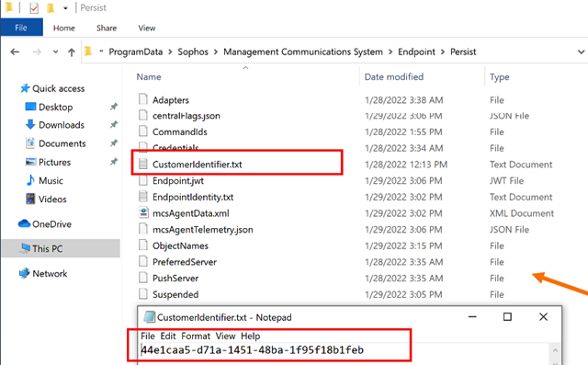
Task: Open the View ribbon tab
Action: coord(147,29)
